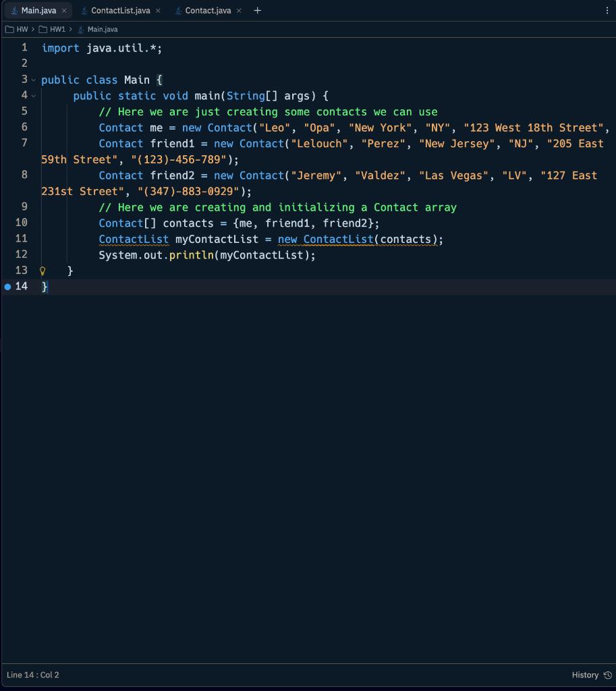Click the HW folder icon in the breadcrumb bar

pos(9,29)
